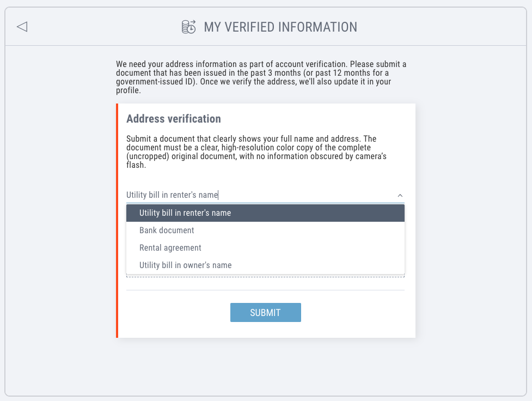Click the empty page background below the card
Viewport: 532px width, 401px height.
click(x=265, y=368)
